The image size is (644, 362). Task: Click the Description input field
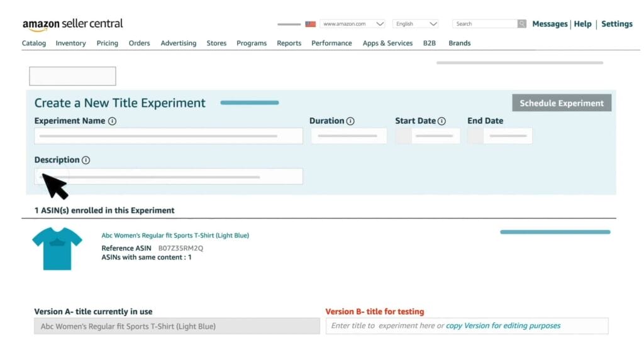169,177
